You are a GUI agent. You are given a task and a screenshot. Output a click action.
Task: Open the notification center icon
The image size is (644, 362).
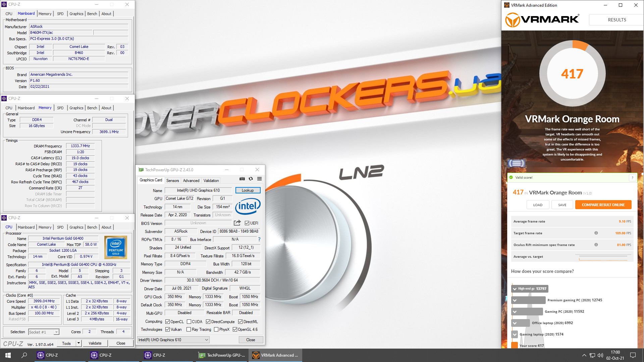pos(633,355)
